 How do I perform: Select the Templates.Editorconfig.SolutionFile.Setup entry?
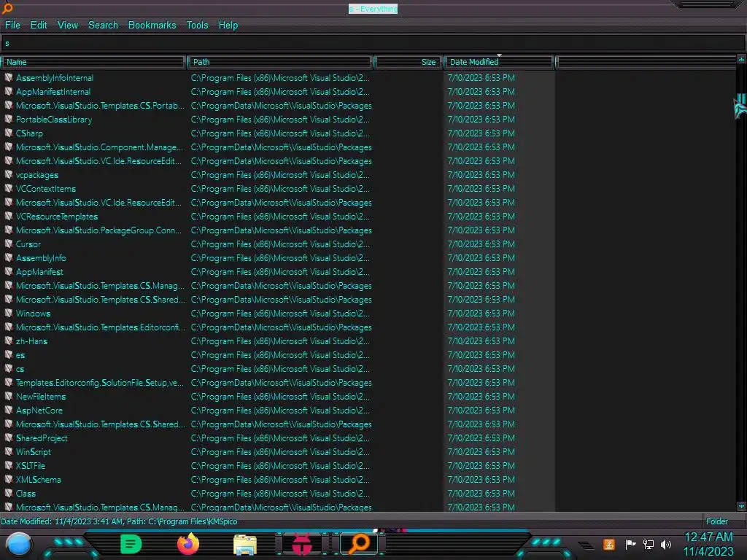[x=99, y=382]
